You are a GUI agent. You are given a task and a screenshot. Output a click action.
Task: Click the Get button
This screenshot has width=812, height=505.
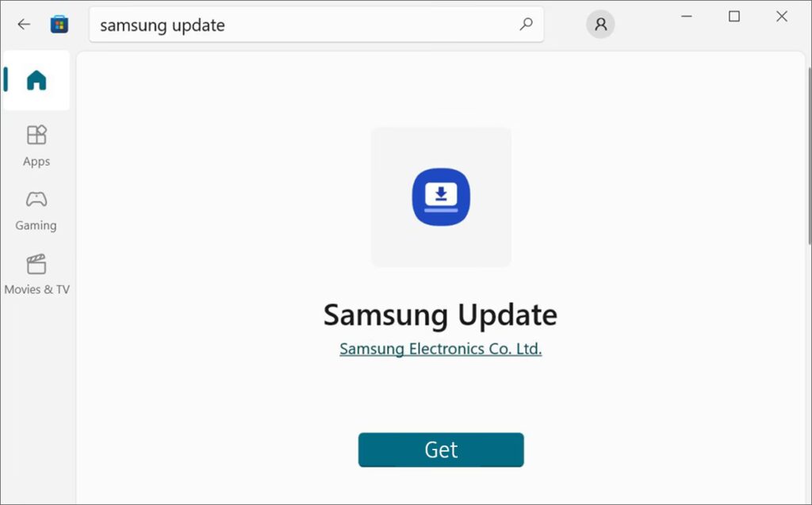click(x=441, y=450)
